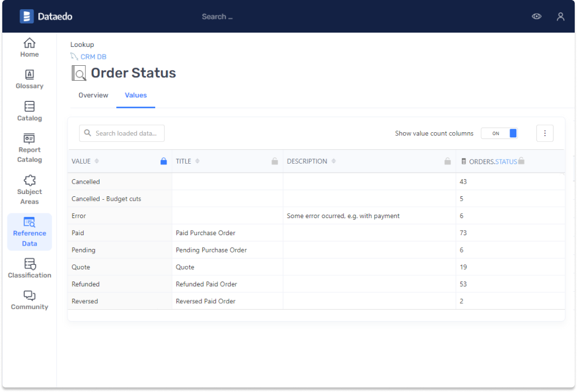Viewport: 577px width, 392px height.
Task: Switch to the Overview tab
Action: click(x=93, y=96)
